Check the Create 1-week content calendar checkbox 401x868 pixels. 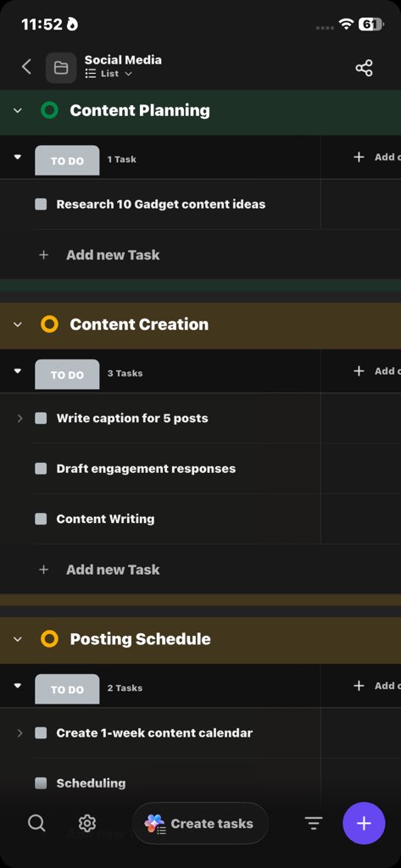[41, 733]
